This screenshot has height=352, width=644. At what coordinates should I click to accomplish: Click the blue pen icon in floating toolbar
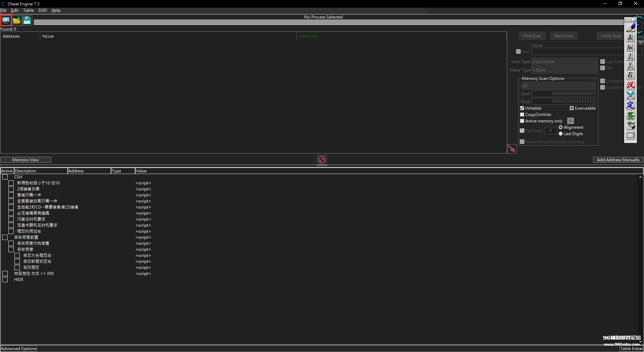(x=631, y=27)
